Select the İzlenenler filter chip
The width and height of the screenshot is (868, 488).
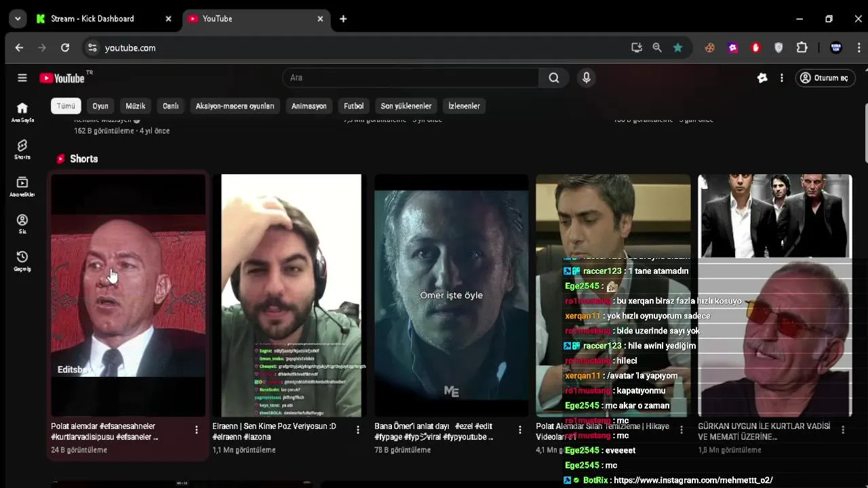click(465, 106)
